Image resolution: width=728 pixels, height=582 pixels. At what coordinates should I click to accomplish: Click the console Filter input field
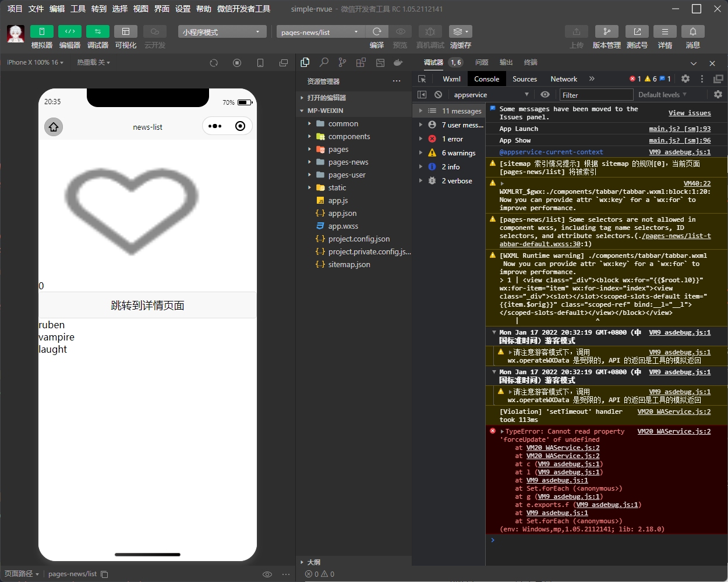596,95
